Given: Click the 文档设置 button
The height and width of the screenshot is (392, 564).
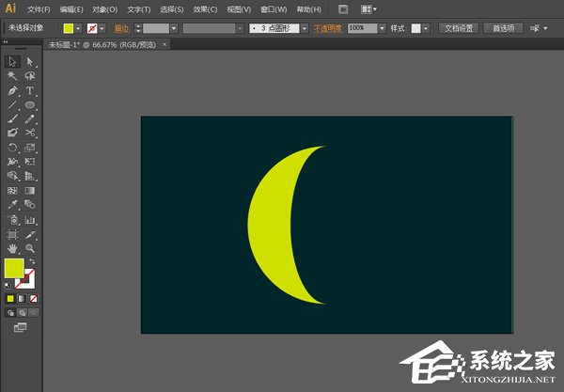Looking at the screenshot, I should [x=459, y=28].
